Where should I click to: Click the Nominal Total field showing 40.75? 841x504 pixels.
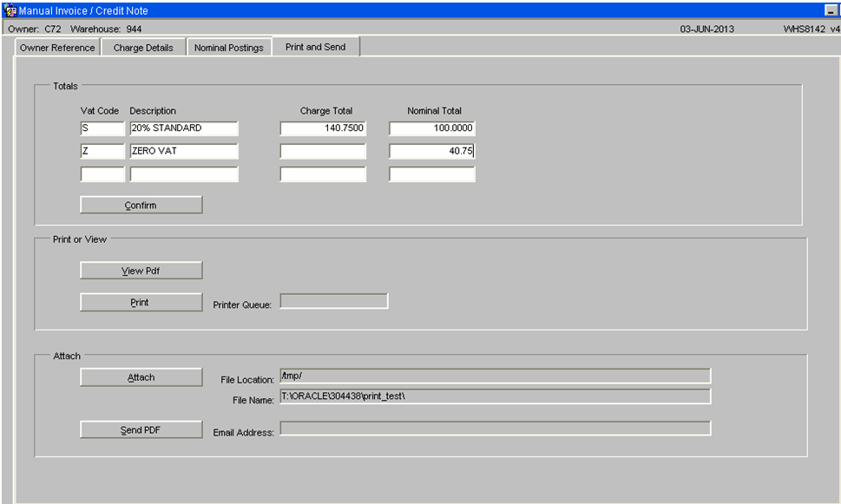point(431,151)
